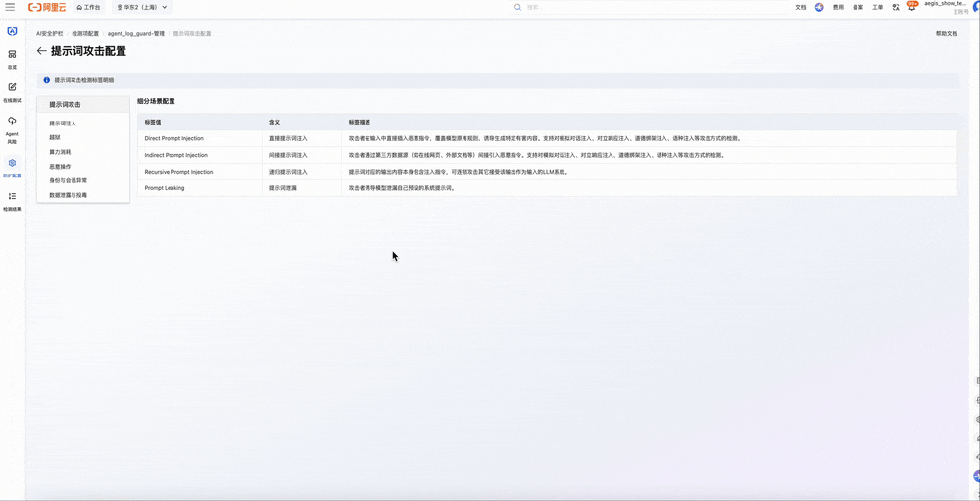980x501 pixels.
Task: Click the agent_log_guard-管理 breadcrumb
Action: point(135,33)
